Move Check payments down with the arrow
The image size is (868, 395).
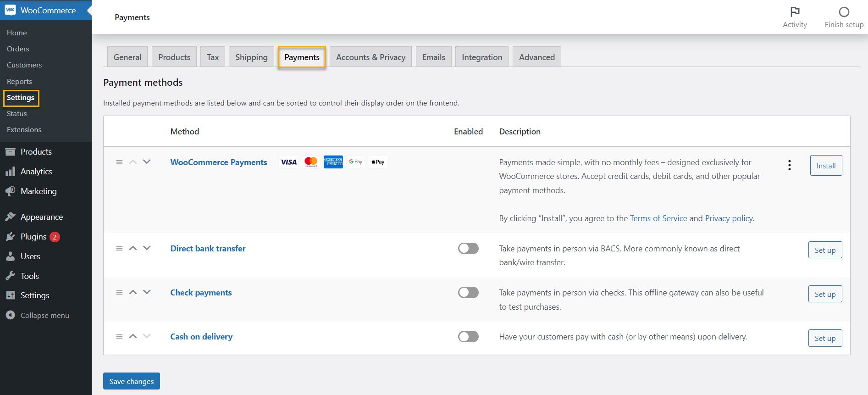coord(147,292)
